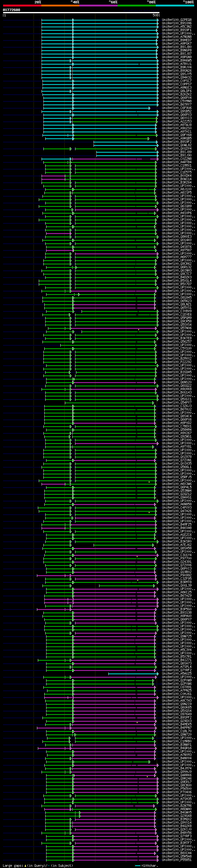
Task: Click the red 20% identity legend segment
Action: [x=22, y=6]
